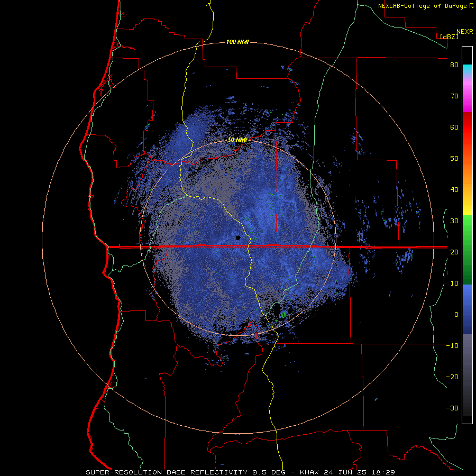Click the 70 value on the dBZ scale

tap(454, 96)
